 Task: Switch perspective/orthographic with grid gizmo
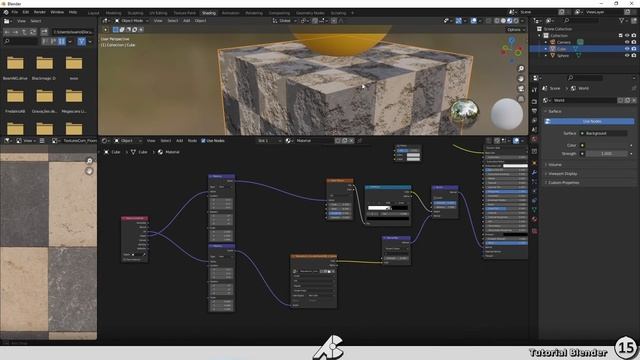click(521, 99)
